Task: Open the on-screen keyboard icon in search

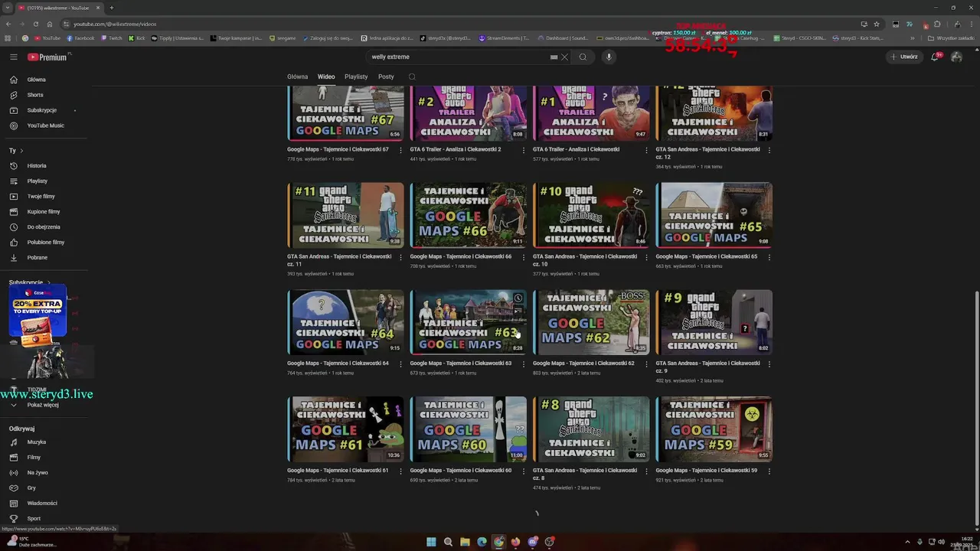Action: pos(554,57)
